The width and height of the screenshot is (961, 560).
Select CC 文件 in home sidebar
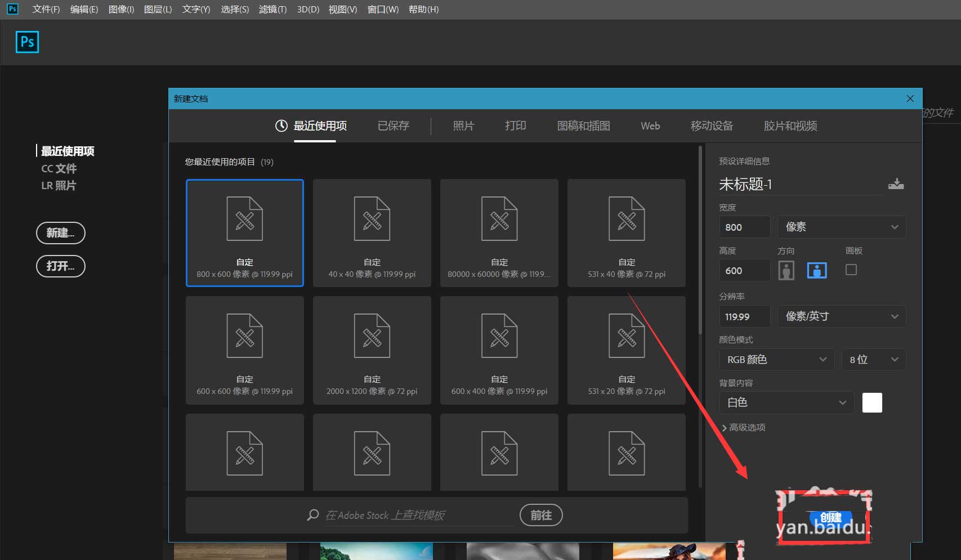pos(59,168)
